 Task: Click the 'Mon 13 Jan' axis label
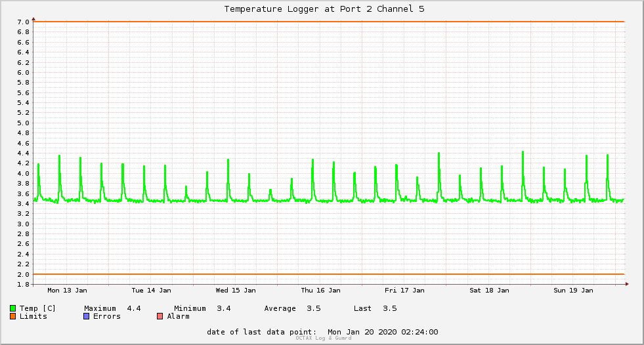point(68,291)
